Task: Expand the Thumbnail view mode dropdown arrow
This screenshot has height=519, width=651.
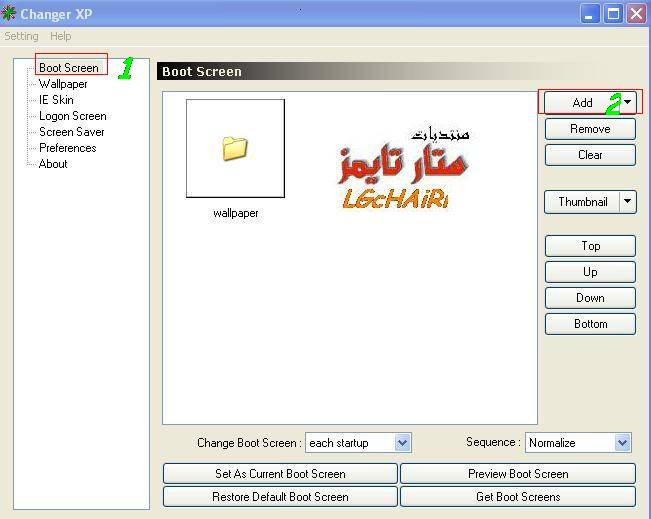Action: click(628, 201)
